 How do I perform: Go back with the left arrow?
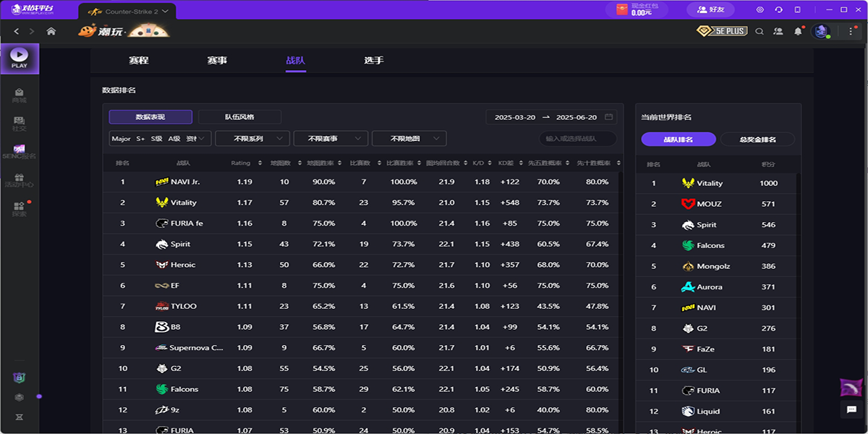pos(17,31)
